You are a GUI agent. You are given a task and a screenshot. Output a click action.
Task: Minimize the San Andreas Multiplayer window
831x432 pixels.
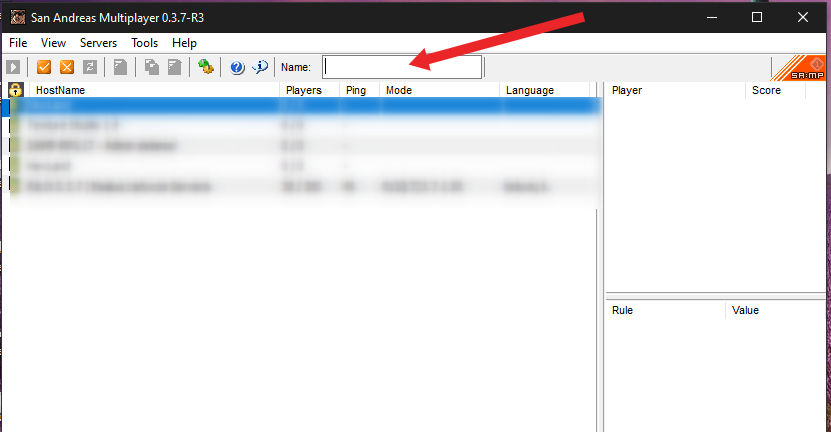pyautogui.click(x=711, y=17)
